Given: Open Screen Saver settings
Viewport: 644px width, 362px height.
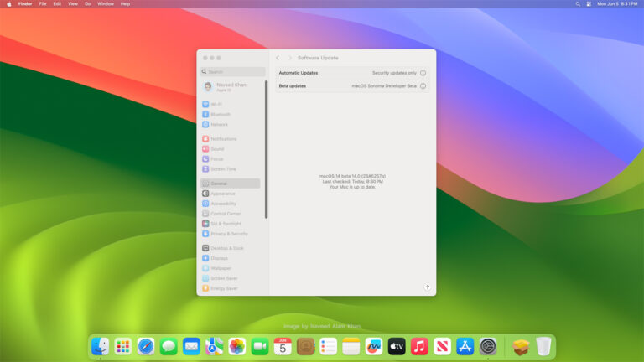Looking at the screenshot, I should pos(221,278).
